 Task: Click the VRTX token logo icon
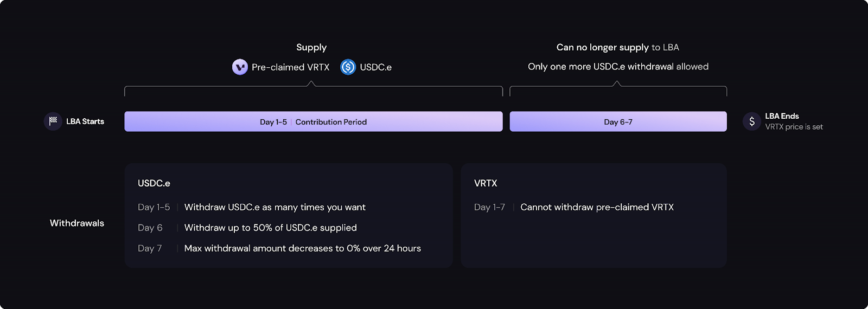tap(240, 67)
